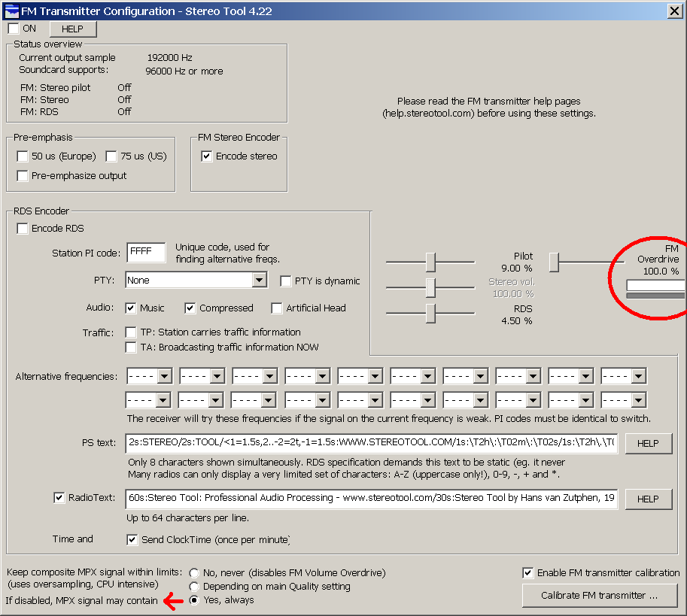Open the PTY dropdown list
The width and height of the screenshot is (687, 616).
[259, 281]
